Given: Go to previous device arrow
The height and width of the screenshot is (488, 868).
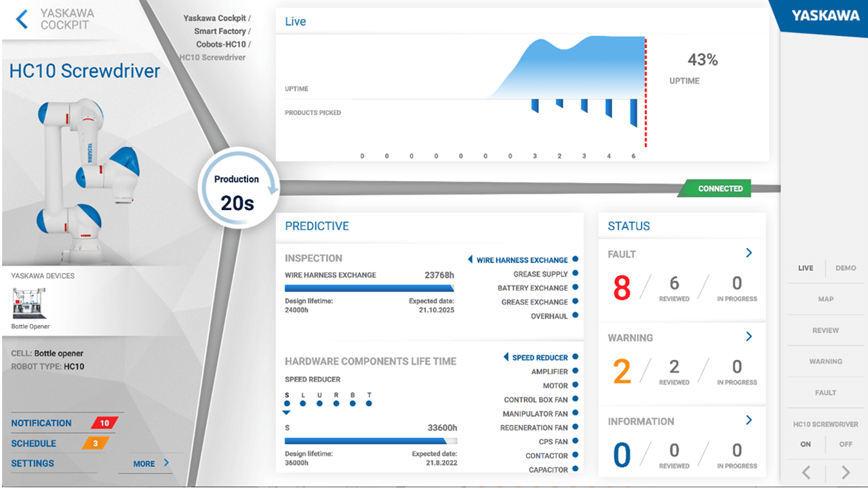Looking at the screenshot, I should [x=806, y=472].
